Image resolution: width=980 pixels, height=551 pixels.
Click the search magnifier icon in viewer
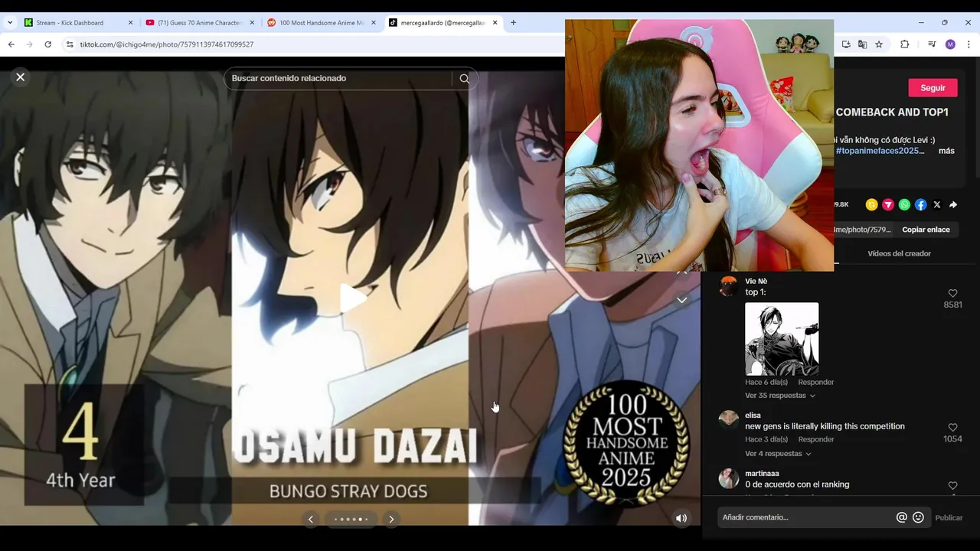point(464,78)
